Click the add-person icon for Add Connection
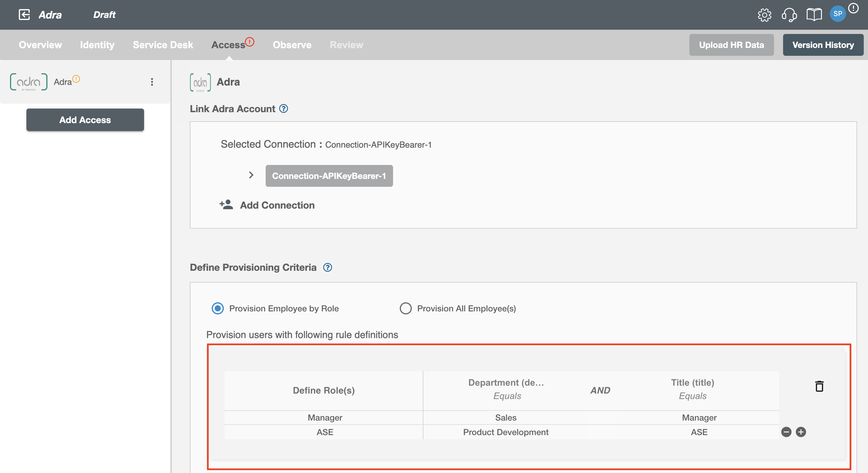868x473 pixels. point(226,204)
